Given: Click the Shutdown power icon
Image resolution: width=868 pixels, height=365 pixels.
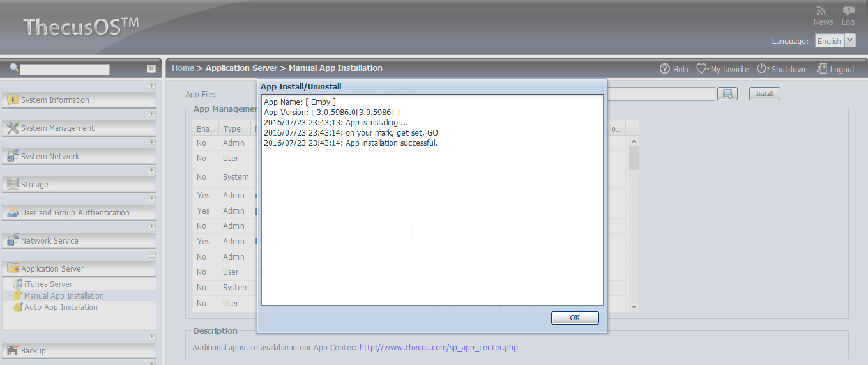Looking at the screenshot, I should pyautogui.click(x=761, y=68).
